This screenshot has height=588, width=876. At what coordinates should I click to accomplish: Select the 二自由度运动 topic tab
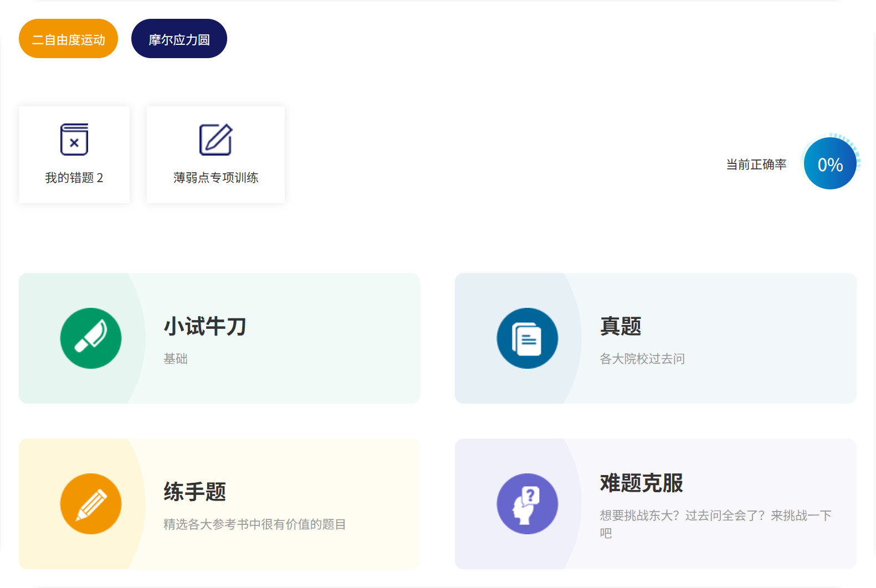[x=68, y=39]
